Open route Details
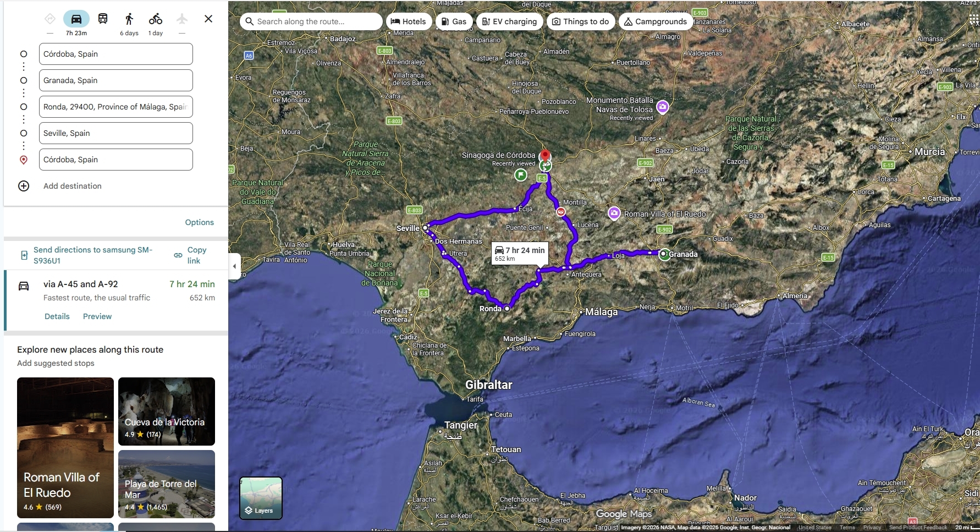 (x=57, y=316)
